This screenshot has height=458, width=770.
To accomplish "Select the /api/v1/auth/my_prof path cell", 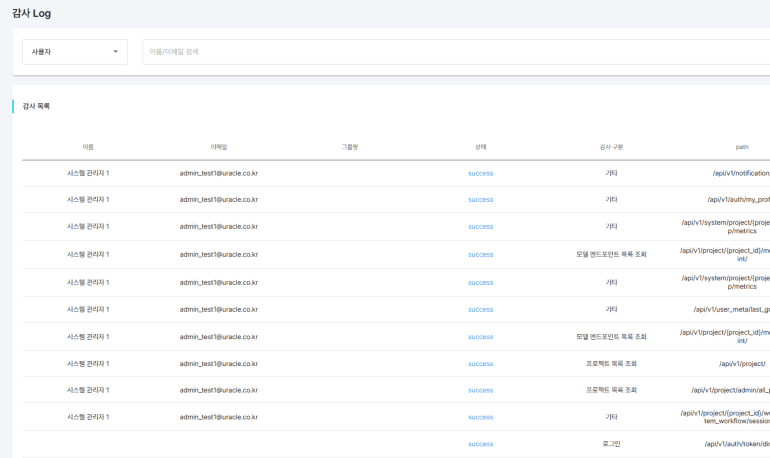I will [739, 200].
